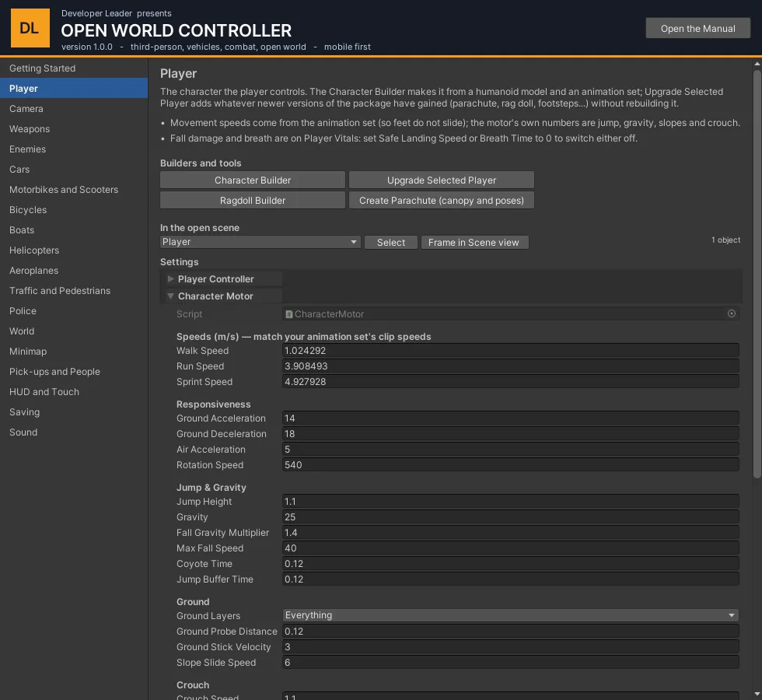The width and height of the screenshot is (762, 700).
Task: Click the 'Responsiveness' group heading
Action: pyautogui.click(x=213, y=404)
